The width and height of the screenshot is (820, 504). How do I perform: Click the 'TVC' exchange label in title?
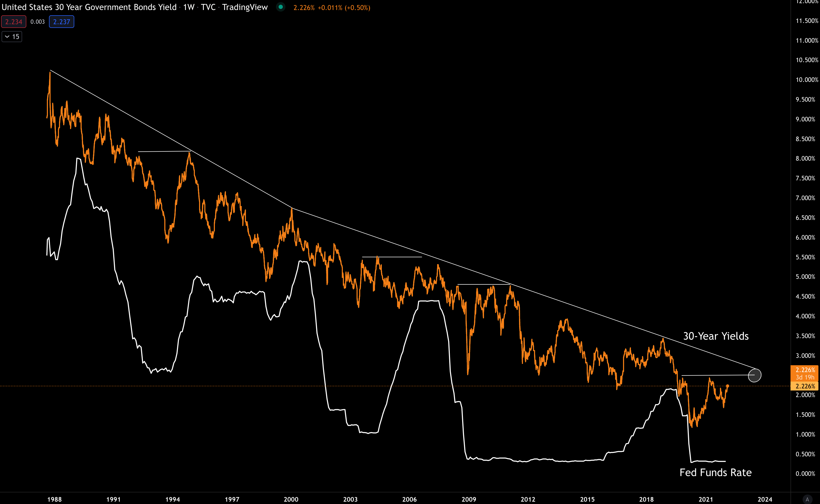(208, 7)
